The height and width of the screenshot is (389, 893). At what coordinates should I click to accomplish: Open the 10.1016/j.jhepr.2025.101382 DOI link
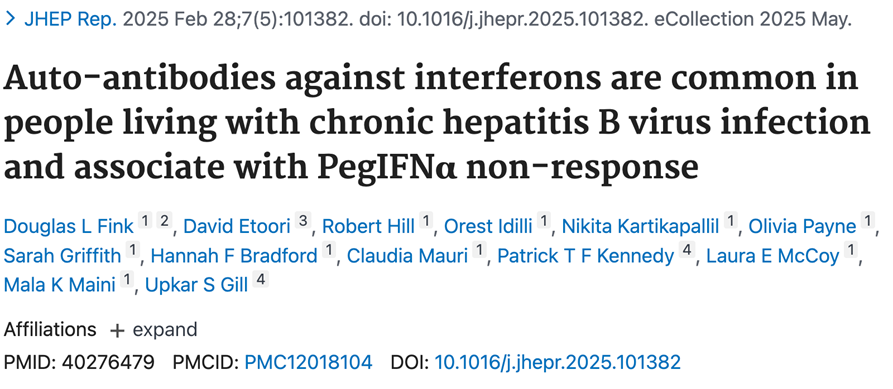[557, 362]
